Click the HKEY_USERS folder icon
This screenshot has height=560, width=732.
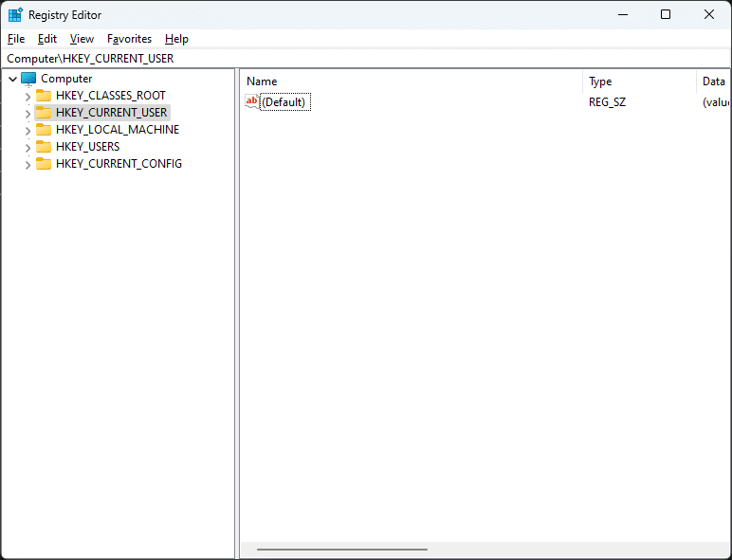44,147
